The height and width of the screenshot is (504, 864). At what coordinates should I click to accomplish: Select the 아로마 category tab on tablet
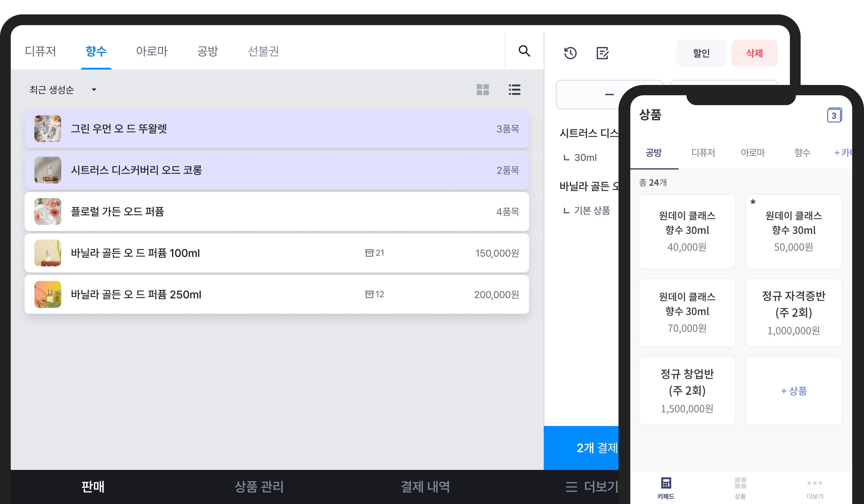click(x=152, y=51)
